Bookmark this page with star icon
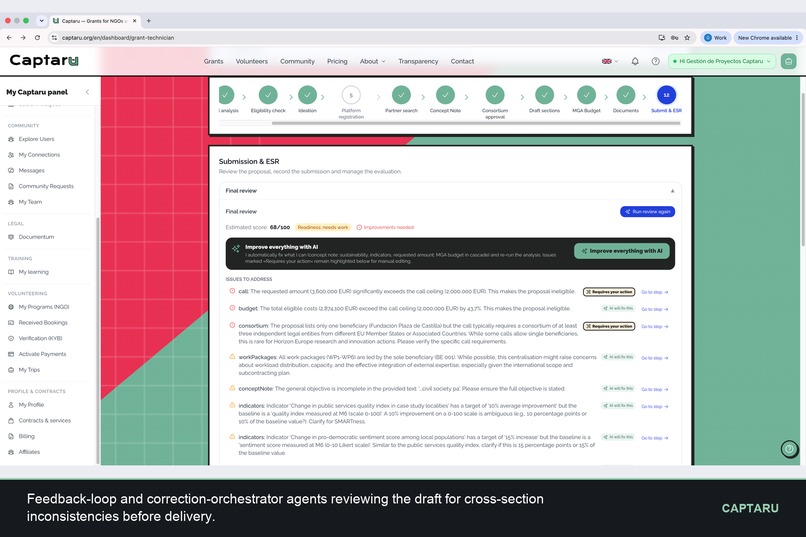806x537 pixels. coord(687,38)
